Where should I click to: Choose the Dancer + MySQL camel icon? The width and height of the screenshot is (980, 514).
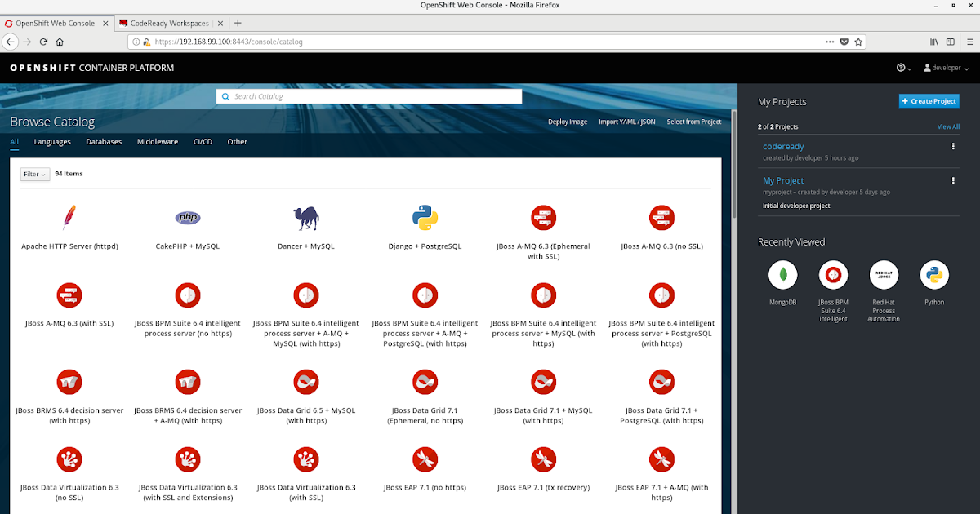pos(306,218)
